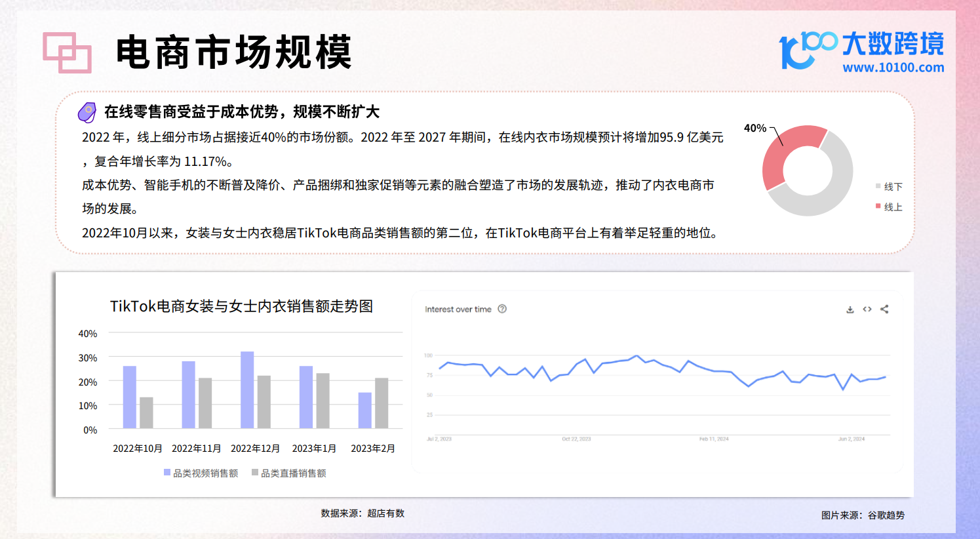
Task: Click the 线下 gray legend swatch
Action: pos(878,186)
